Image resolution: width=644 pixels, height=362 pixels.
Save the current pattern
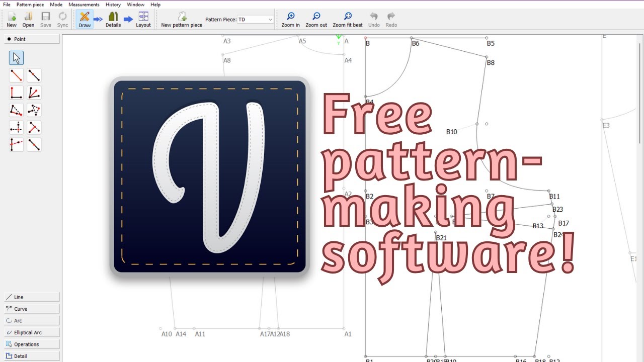(46, 20)
